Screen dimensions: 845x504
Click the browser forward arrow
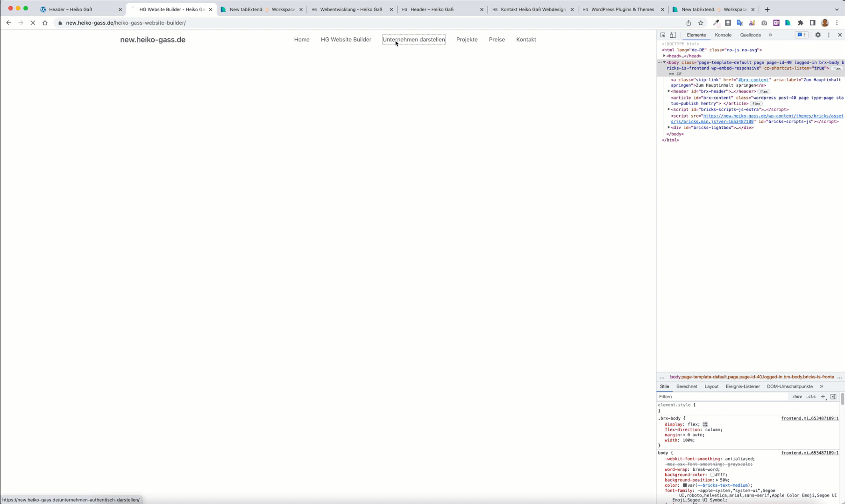[x=21, y=23]
